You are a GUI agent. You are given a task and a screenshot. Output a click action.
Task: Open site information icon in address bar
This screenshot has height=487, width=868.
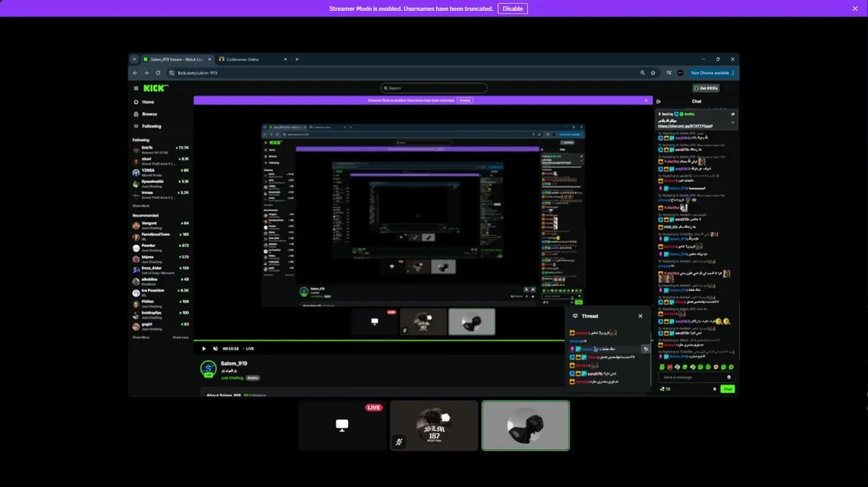pyautogui.click(x=172, y=73)
